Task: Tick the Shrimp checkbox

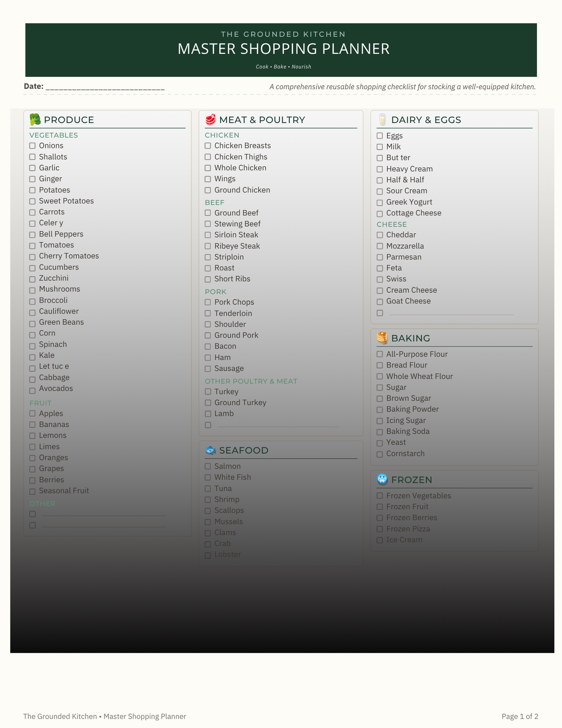Action: point(208,500)
